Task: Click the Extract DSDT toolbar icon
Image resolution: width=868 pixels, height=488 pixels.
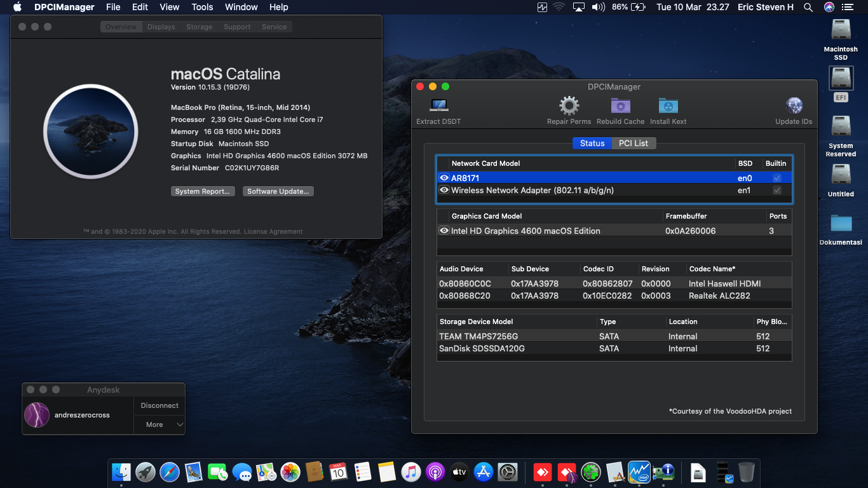Action: (438, 106)
